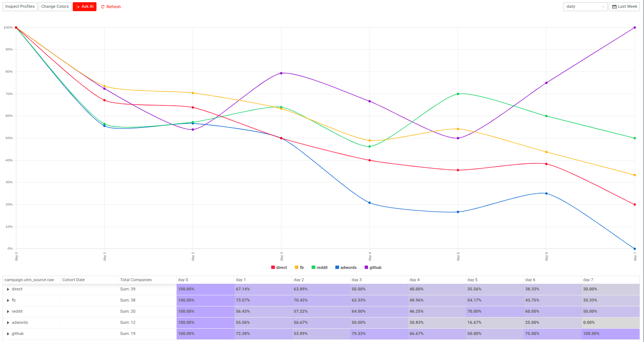Viewport: 644px width, 342px height.
Task: Toggle the direct series via its legend entry
Action: point(281,267)
